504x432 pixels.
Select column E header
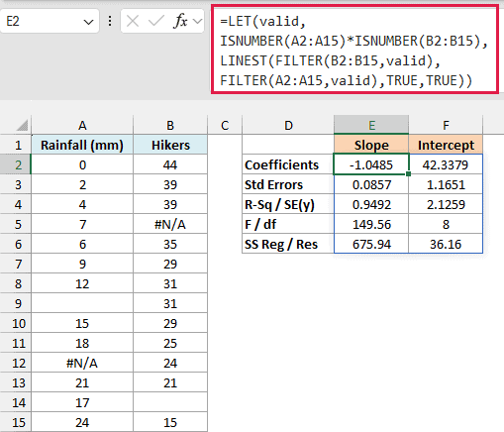[x=371, y=125]
